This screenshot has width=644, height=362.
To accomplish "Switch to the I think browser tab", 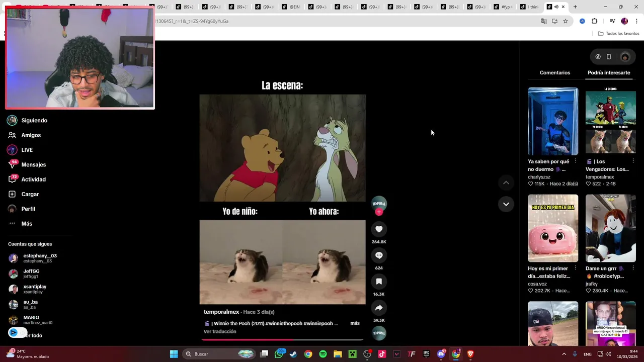I will pyautogui.click(x=530, y=7).
